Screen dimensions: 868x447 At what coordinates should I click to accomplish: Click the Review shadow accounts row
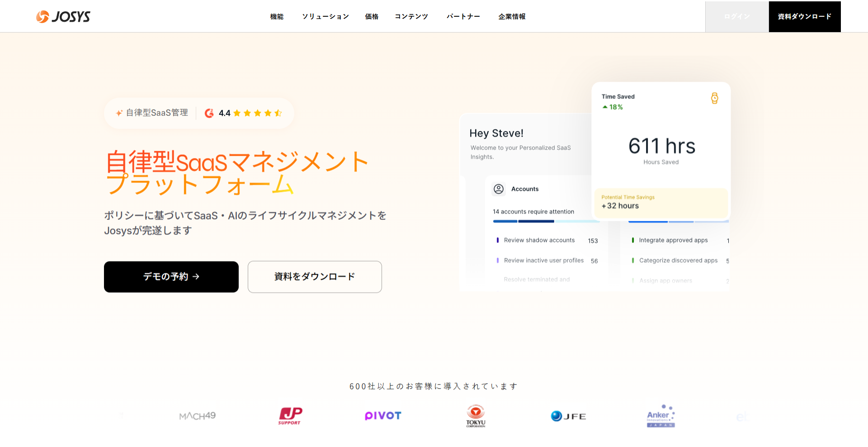point(547,241)
